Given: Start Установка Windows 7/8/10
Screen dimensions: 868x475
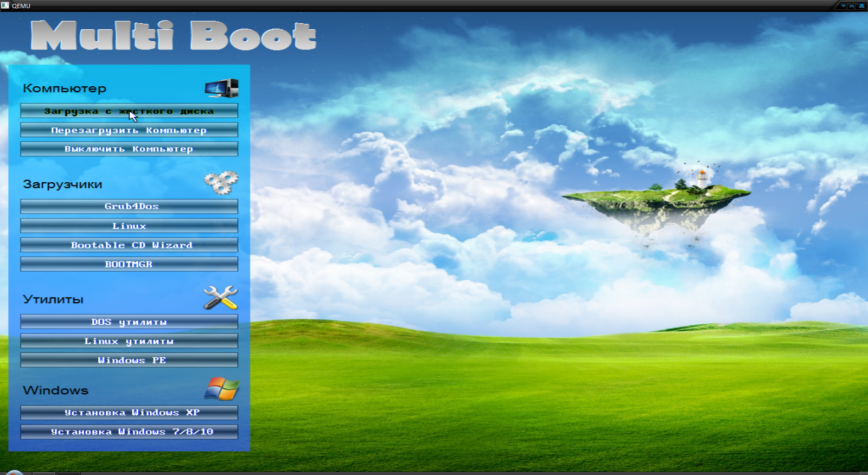Looking at the screenshot, I should (129, 432).
